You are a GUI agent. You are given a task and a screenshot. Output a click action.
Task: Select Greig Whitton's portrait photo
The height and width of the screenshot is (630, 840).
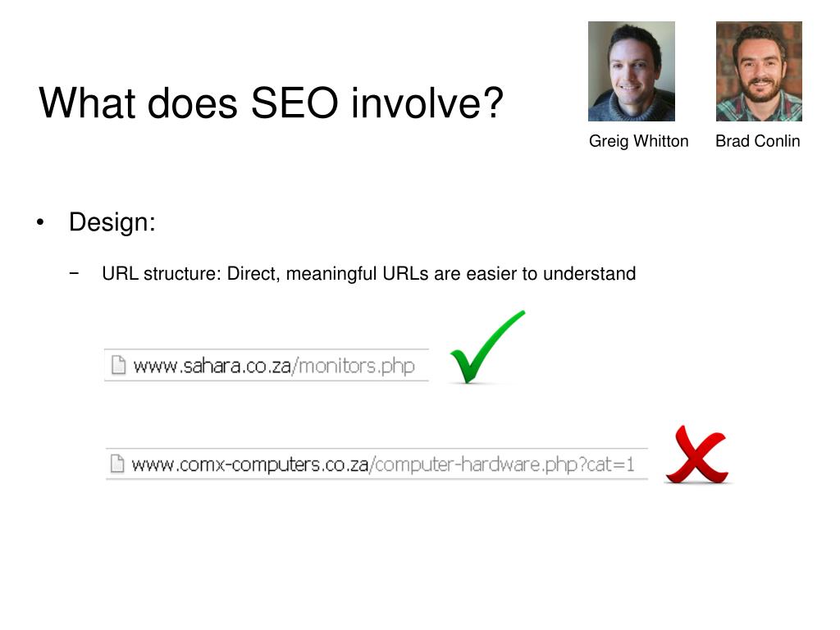pos(631,71)
